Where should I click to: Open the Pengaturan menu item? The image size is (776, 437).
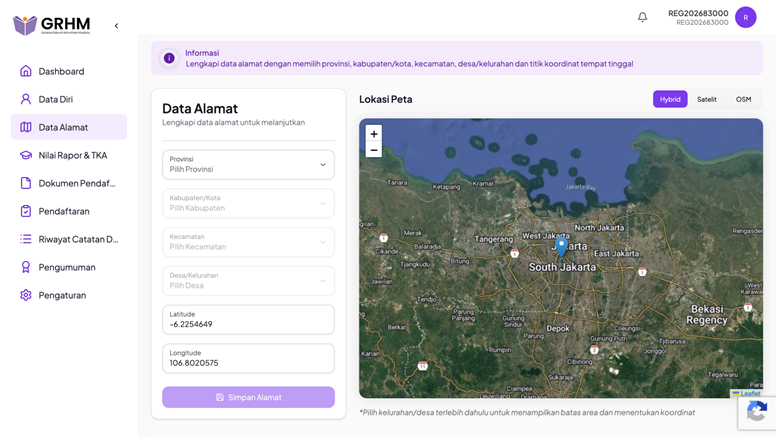(x=69, y=295)
